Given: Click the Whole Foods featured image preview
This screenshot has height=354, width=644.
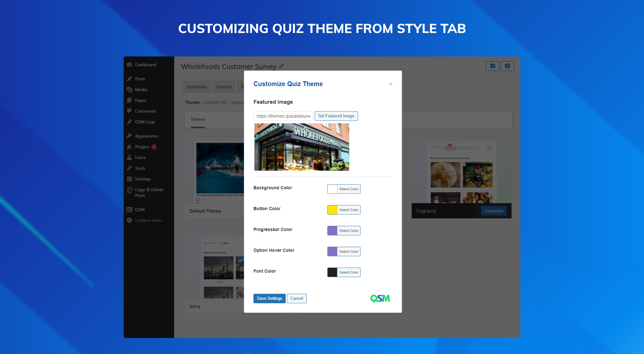Looking at the screenshot, I should (x=302, y=147).
